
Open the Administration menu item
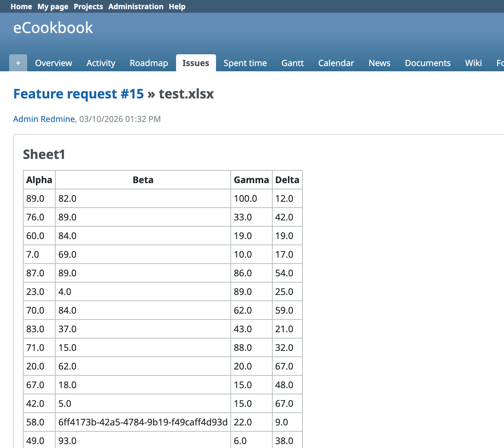136,7
